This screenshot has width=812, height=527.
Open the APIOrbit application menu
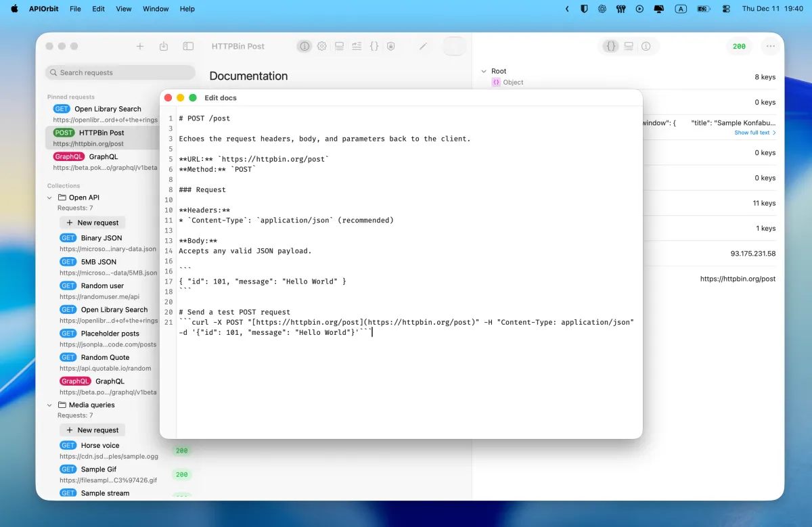pyautogui.click(x=43, y=9)
